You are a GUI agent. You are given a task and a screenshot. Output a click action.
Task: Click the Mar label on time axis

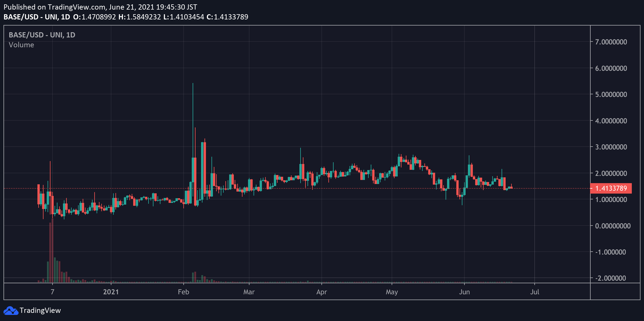pyautogui.click(x=249, y=292)
